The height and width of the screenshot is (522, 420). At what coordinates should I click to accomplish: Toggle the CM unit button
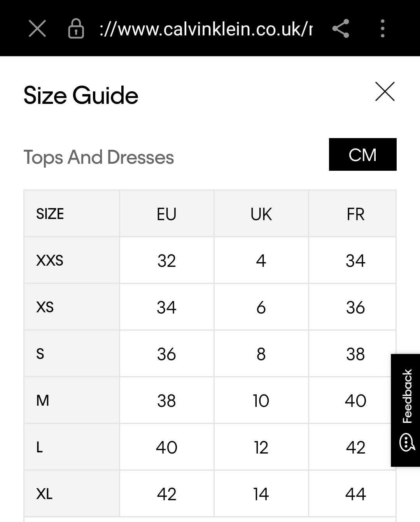pyautogui.click(x=363, y=154)
